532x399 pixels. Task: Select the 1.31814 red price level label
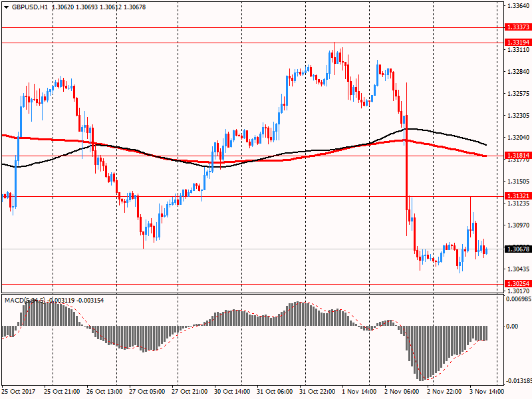pos(518,156)
